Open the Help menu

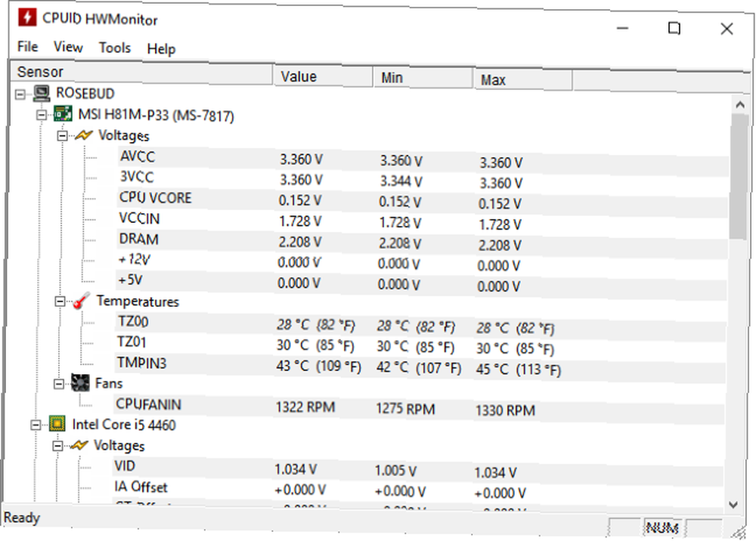click(161, 48)
